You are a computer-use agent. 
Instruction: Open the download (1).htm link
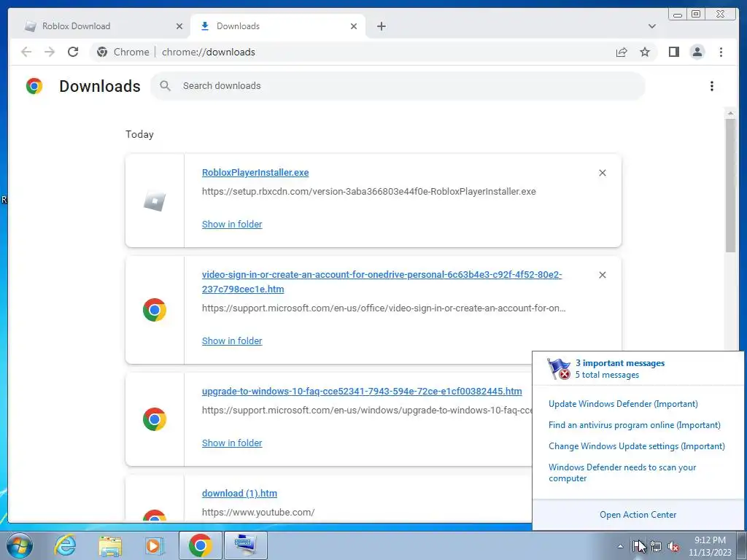click(239, 494)
